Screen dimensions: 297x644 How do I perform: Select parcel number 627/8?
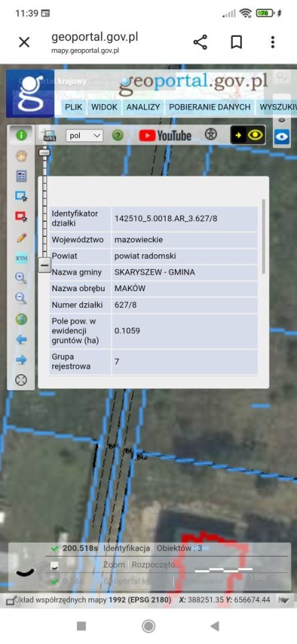(125, 305)
